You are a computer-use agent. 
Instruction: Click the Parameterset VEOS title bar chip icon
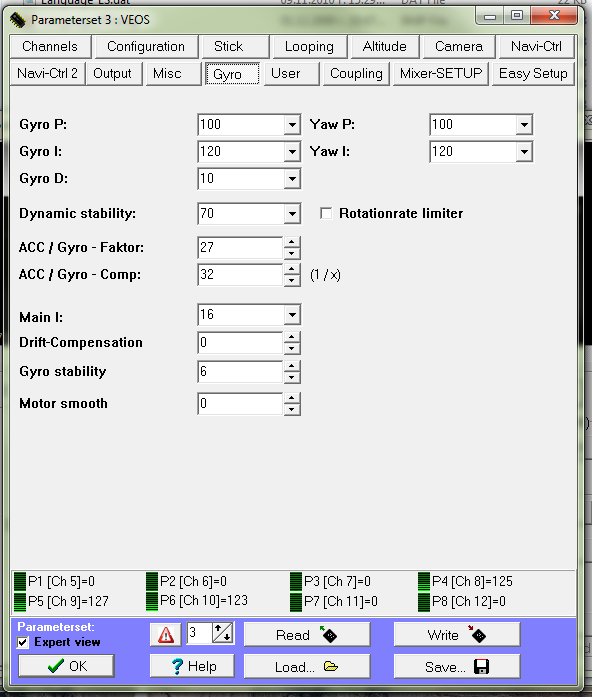coord(18,20)
